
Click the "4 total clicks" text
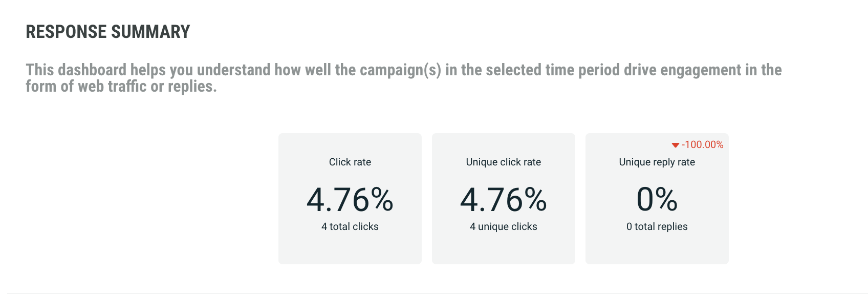coord(350,226)
